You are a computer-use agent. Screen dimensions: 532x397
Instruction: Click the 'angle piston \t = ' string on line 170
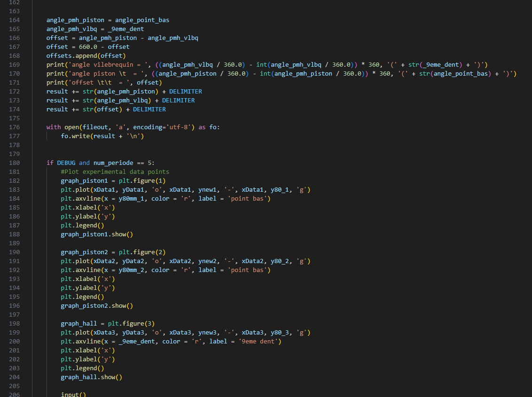pyautogui.click(x=106, y=74)
